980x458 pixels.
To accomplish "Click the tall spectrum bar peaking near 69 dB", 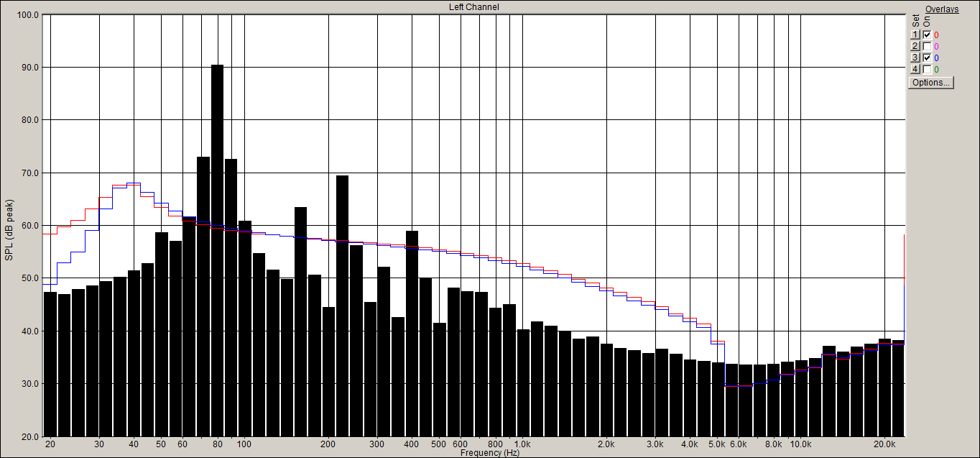I will (342, 306).
